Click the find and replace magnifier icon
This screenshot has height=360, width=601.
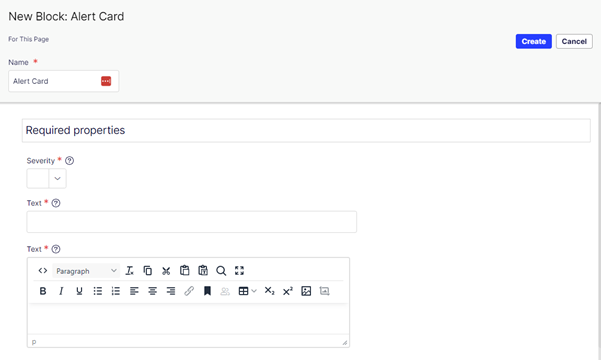(x=221, y=271)
